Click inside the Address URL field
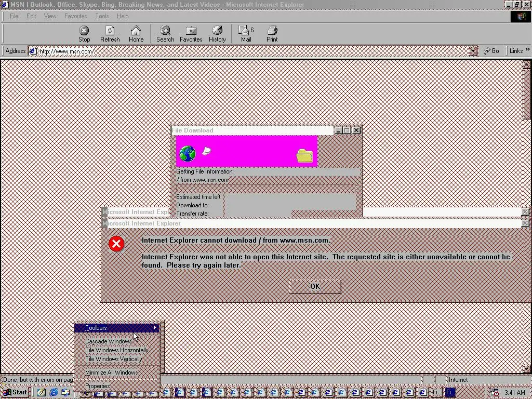Viewport: 532px width, 399px height. [x=253, y=51]
